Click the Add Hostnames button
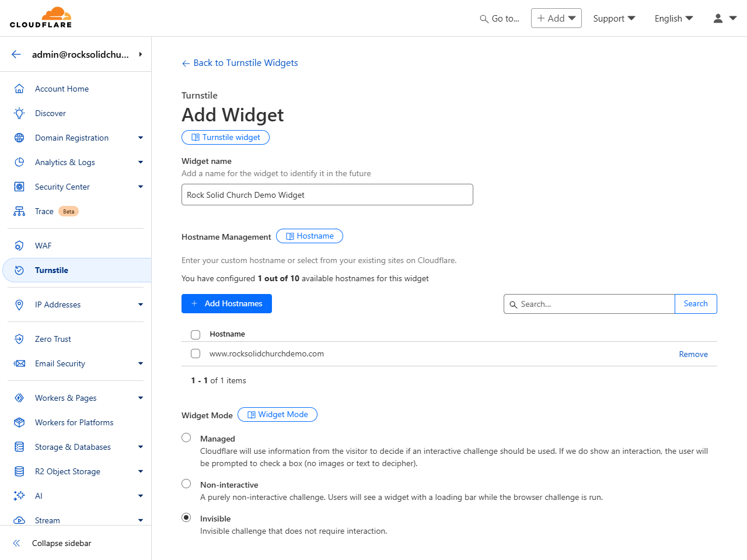The height and width of the screenshot is (560, 747). click(226, 303)
